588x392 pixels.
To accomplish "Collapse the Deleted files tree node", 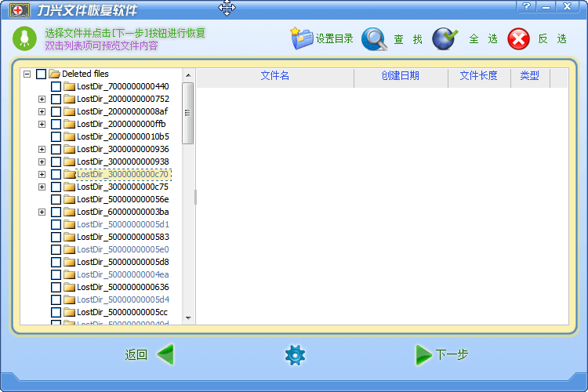I will coord(27,74).
